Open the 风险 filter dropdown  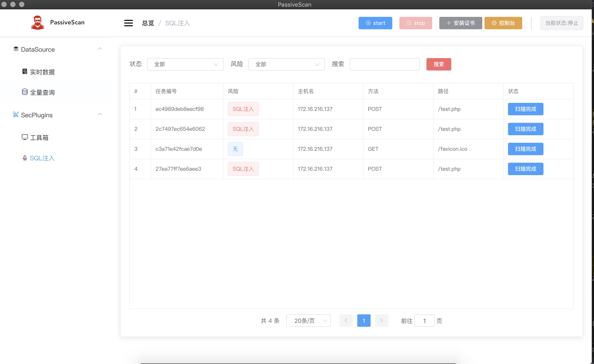(286, 64)
